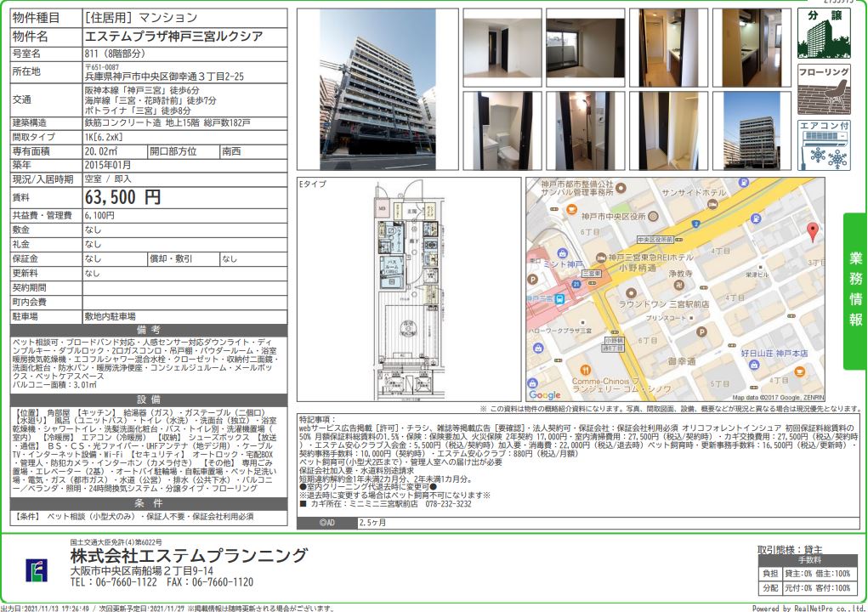Viewport: 868px width, 612px height.
Task: Click the company name 株式会社エステムプランニング
Action: click(189, 555)
